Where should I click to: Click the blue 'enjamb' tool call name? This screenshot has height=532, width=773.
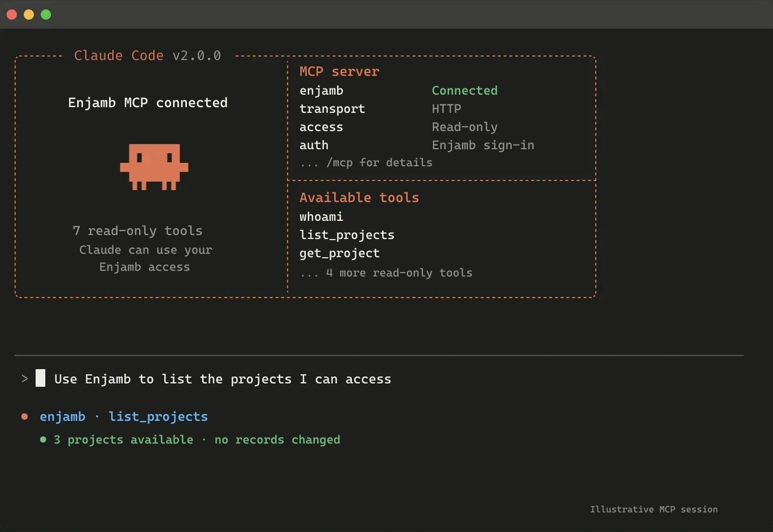(63, 417)
